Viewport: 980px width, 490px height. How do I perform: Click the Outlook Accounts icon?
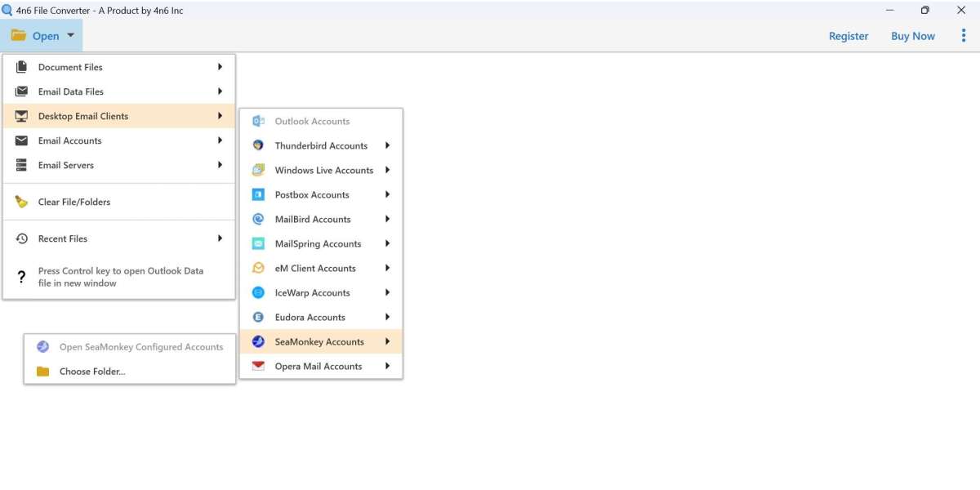click(x=258, y=121)
